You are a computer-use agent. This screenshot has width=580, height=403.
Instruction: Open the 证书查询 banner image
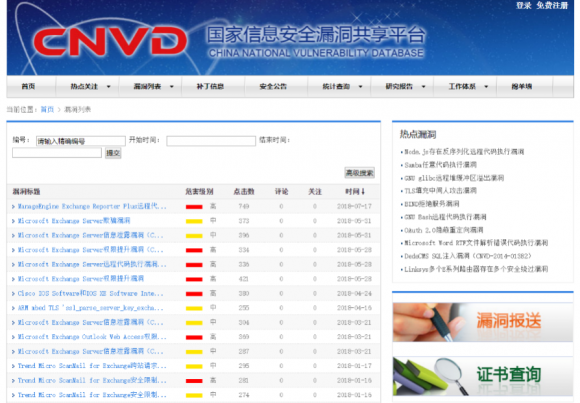click(483, 376)
